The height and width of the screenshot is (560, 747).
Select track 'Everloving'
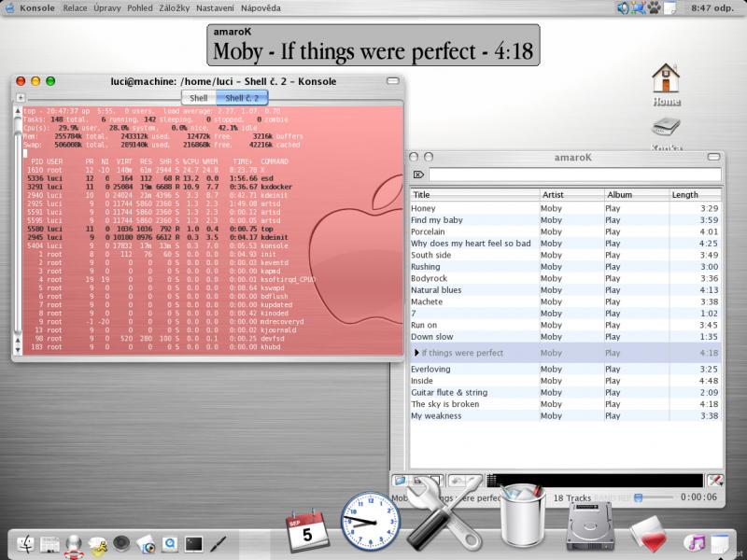(x=566, y=369)
